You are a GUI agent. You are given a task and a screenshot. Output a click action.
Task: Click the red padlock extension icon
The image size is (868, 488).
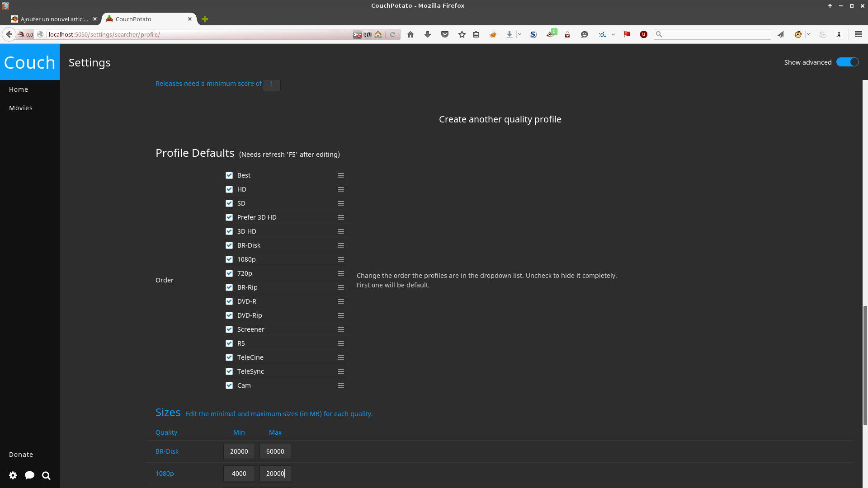[567, 34]
